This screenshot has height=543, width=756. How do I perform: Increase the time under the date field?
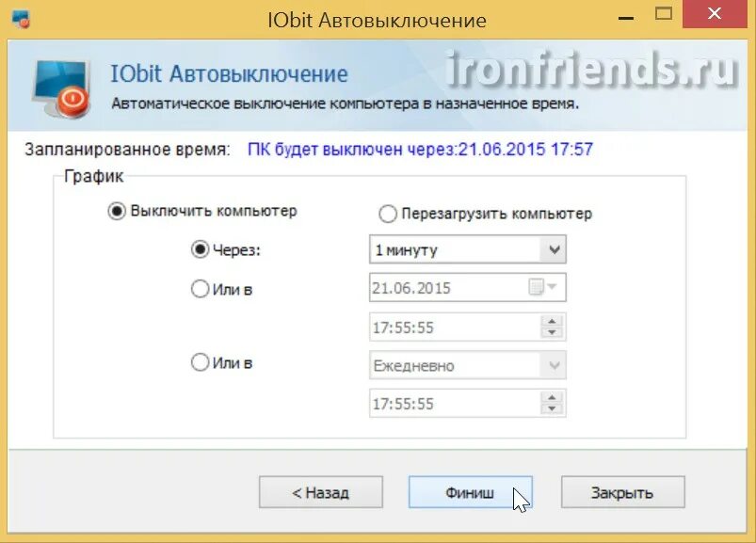point(552,321)
